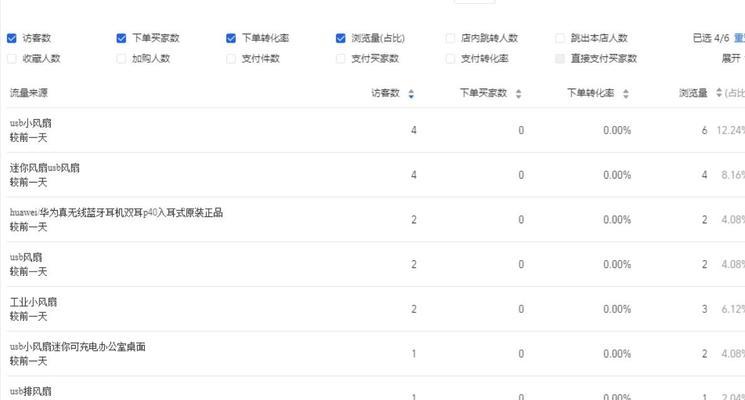Image resolution: width=745 pixels, height=400 pixels.
Task: Click order buyers 0 for usb风扇
Action: point(521,264)
